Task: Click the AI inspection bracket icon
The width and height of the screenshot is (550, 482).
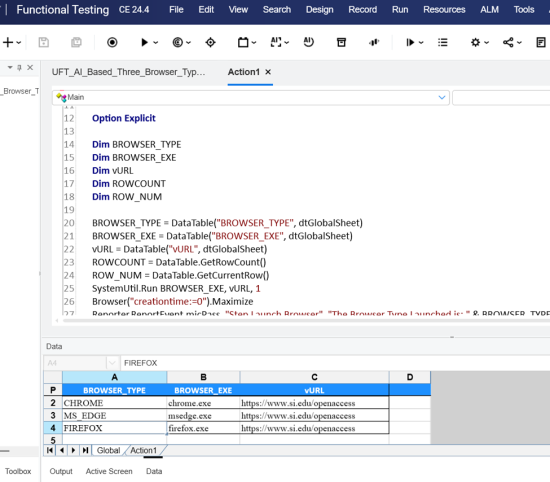Action: pos(276,42)
